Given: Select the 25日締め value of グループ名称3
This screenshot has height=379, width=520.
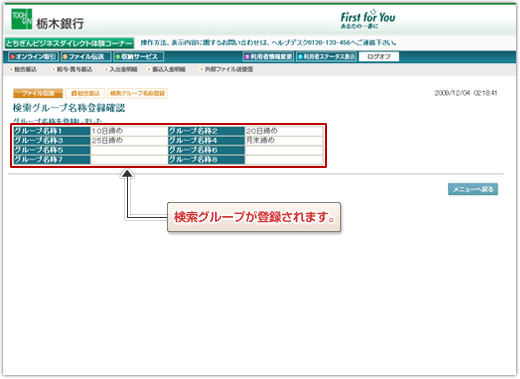Looking at the screenshot, I should click(x=107, y=140).
